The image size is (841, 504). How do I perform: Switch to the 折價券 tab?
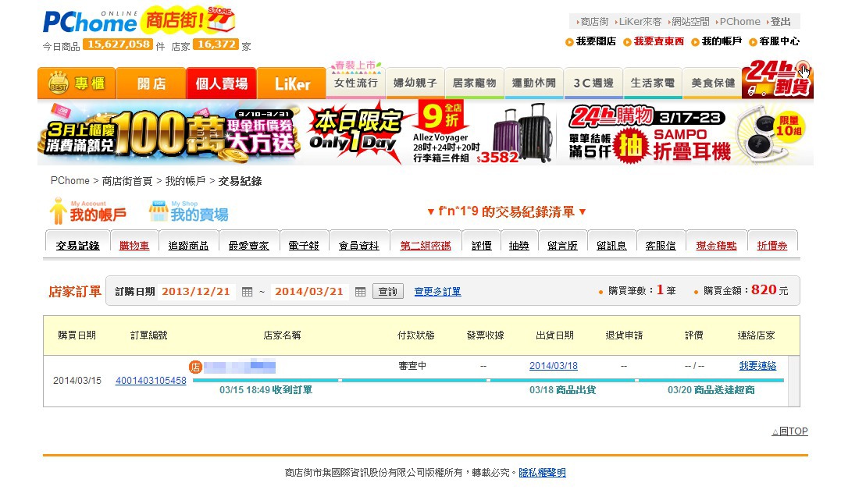(772, 245)
